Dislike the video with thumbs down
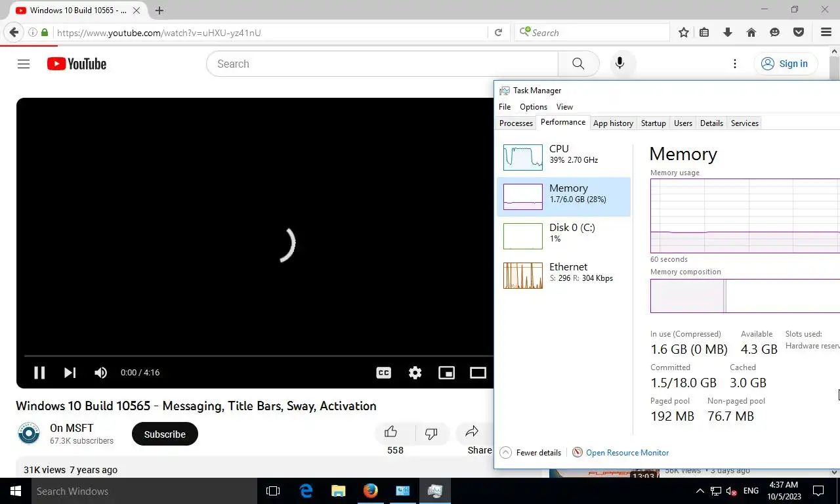 (x=431, y=433)
